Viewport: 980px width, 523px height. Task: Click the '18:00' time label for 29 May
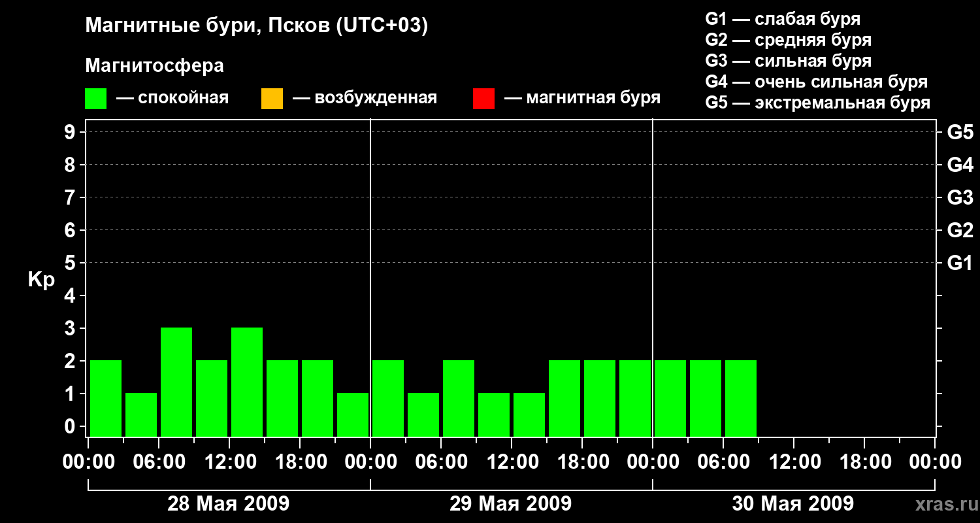[x=582, y=462]
